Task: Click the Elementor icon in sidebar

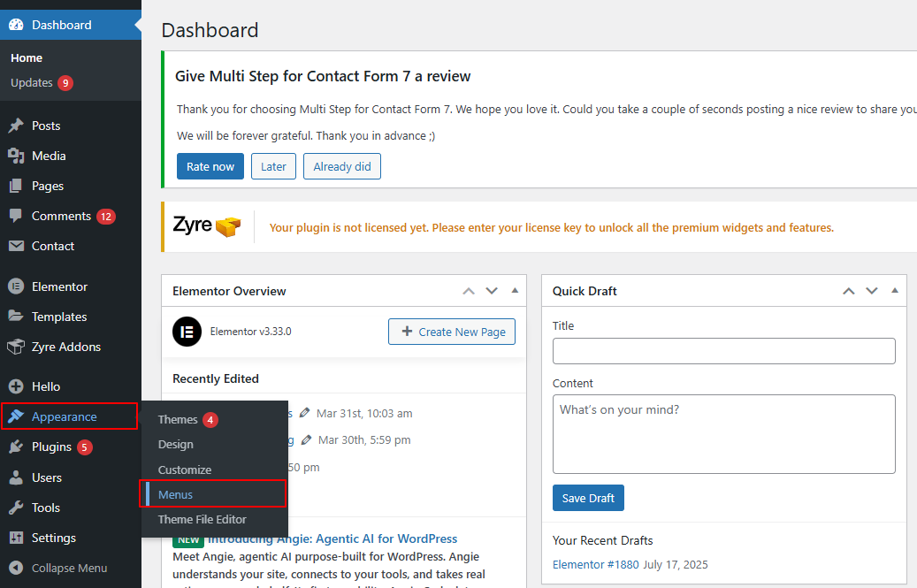Action: pos(16,286)
